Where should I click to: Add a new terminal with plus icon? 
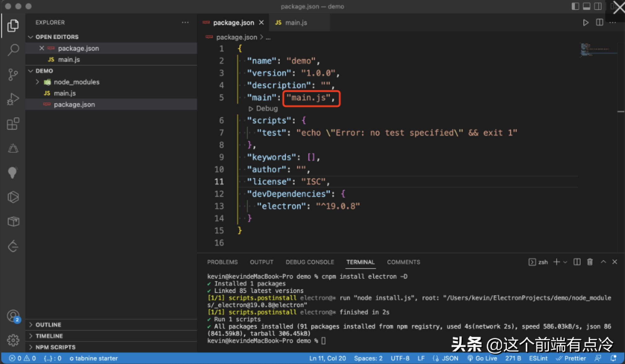pyautogui.click(x=556, y=262)
